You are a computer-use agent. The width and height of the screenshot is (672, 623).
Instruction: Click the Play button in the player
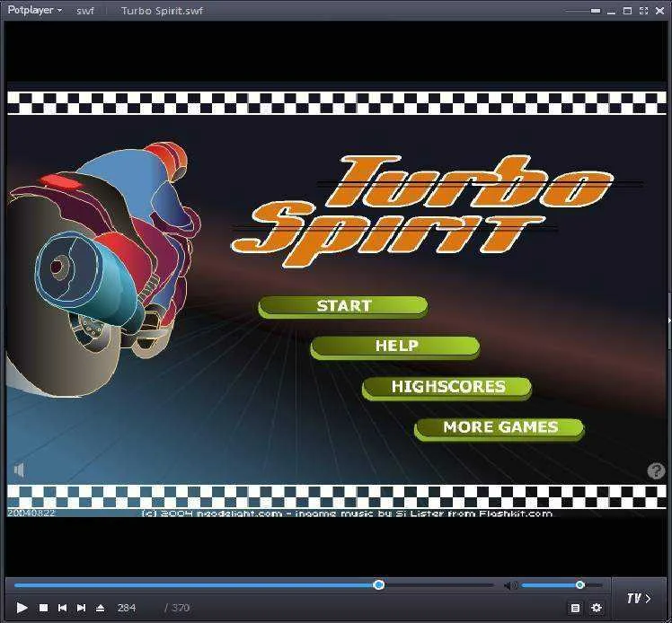[x=22, y=607]
